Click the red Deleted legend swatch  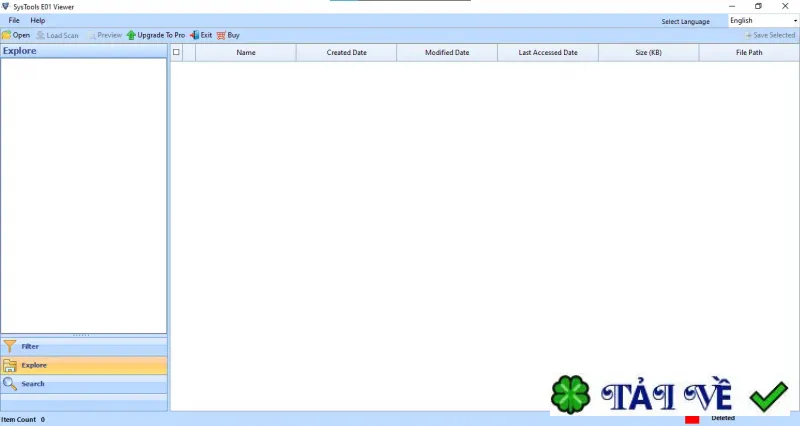[x=692, y=419]
